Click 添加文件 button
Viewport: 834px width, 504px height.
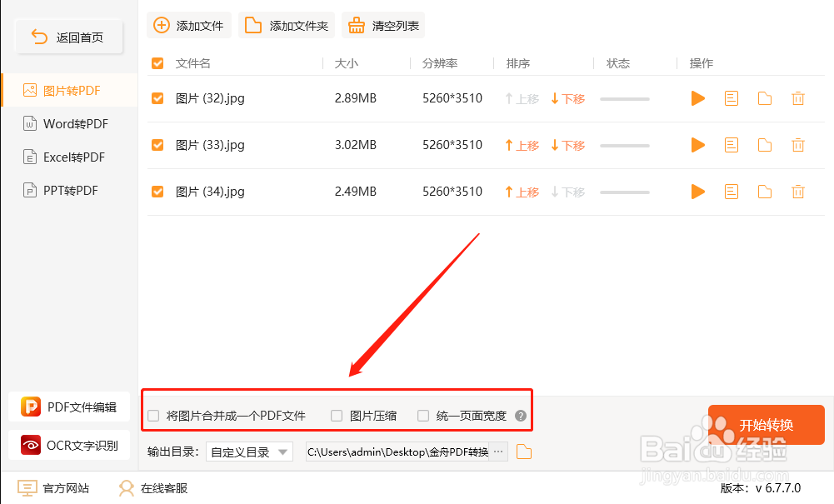[189, 26]
